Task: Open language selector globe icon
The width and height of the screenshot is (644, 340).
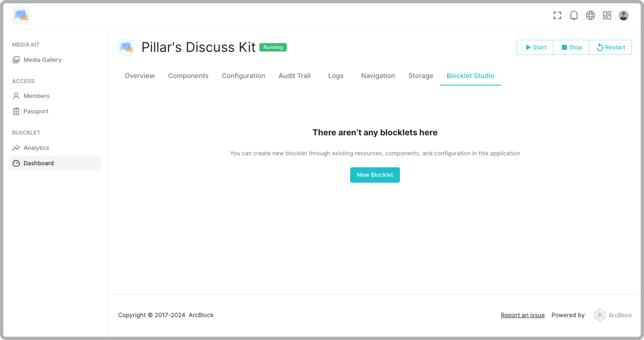Action: tap(590, 16)
